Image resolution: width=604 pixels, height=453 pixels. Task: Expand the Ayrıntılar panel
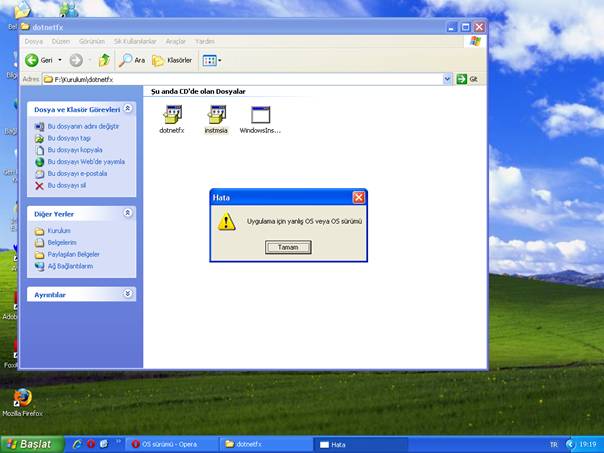click(x=128, y=294)
